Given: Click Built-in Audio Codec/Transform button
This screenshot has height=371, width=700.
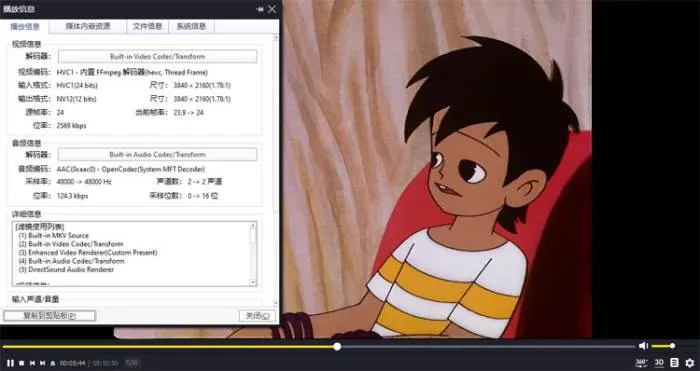Looking at the screenshot, I should [158, 154].
